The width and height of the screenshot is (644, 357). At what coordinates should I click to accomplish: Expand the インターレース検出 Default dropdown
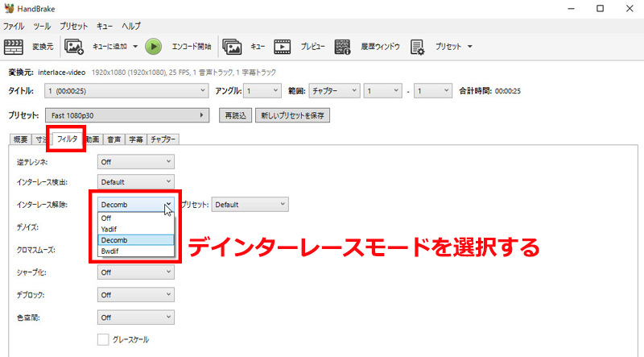135,182
